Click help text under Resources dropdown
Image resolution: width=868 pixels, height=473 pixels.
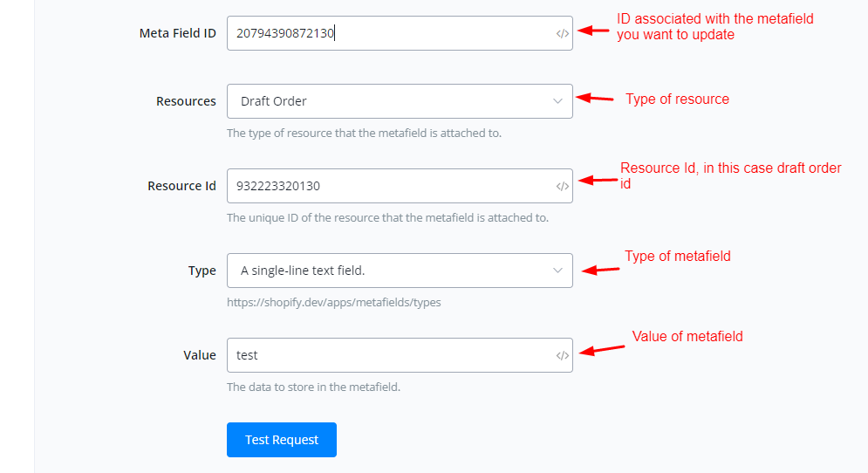[364, 134]
